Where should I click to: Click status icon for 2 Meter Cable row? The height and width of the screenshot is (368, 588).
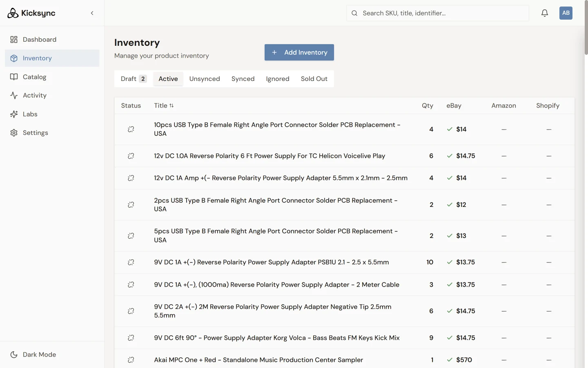[x=131, y=285]
